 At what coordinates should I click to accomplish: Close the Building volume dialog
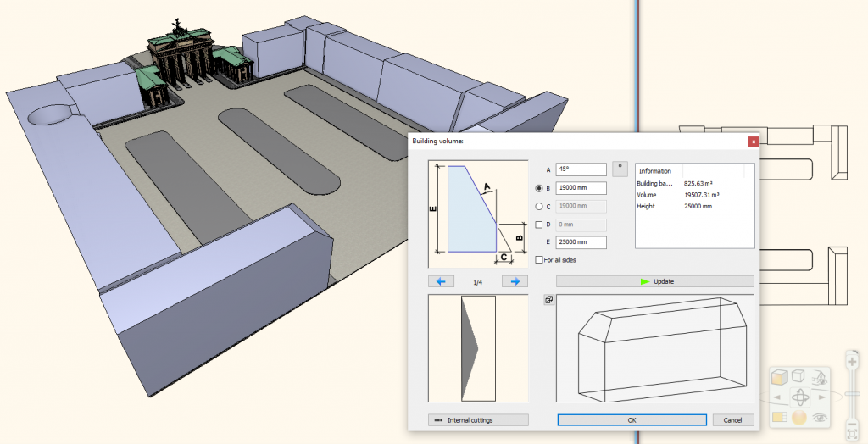coord(754,142)
